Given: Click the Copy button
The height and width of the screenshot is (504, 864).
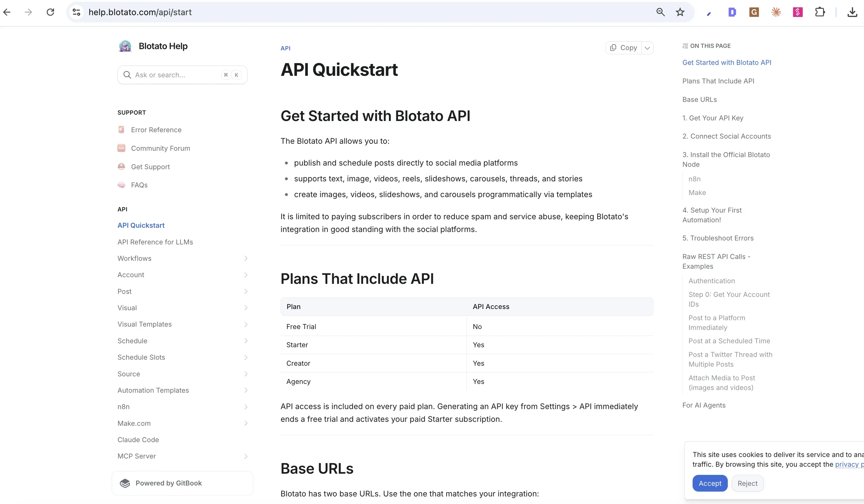Looking at the screenshot, I should pos(624,48).
